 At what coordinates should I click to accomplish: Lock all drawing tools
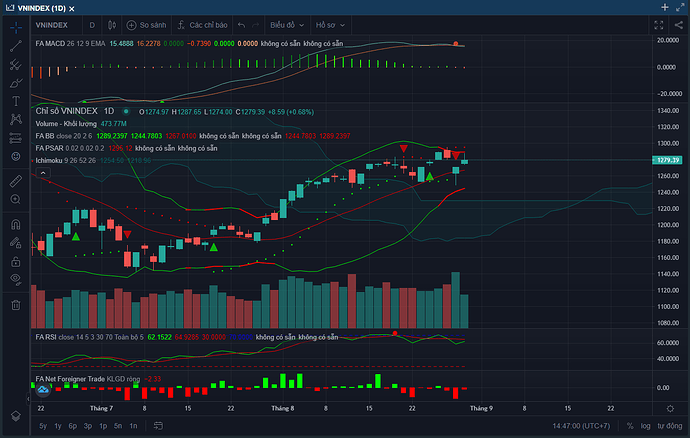click(16, 262)
